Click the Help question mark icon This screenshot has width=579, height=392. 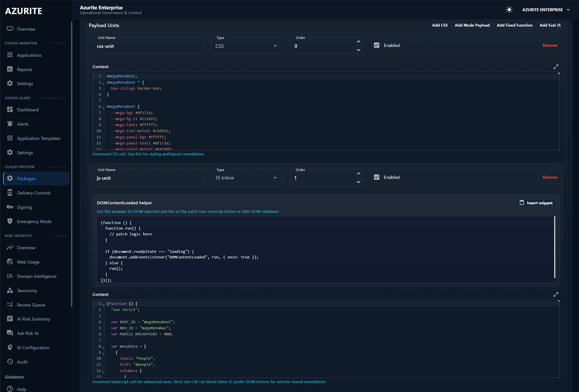10,389
